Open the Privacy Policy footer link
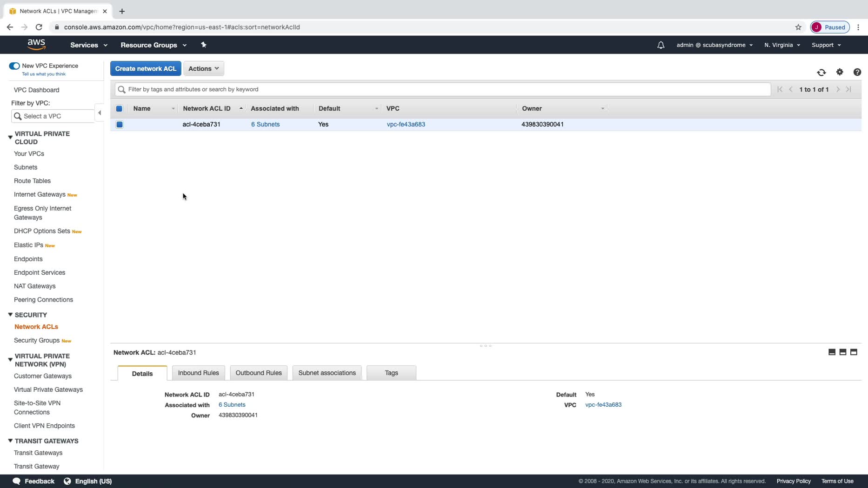This screenshot has width=868, height=488. click(793, 481)
